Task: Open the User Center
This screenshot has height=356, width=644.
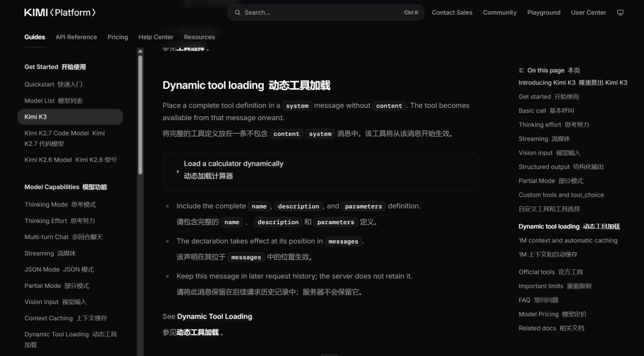Action: coord(588,13)
